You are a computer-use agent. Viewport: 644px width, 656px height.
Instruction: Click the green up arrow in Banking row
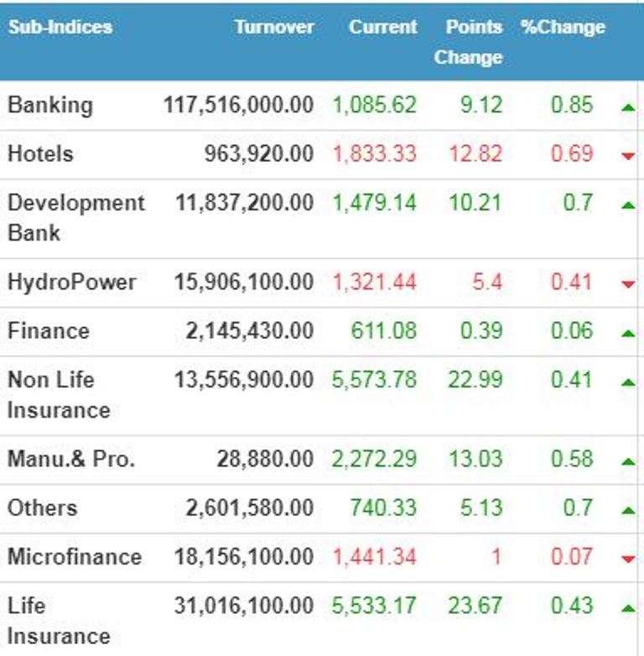tap(627, 107)
